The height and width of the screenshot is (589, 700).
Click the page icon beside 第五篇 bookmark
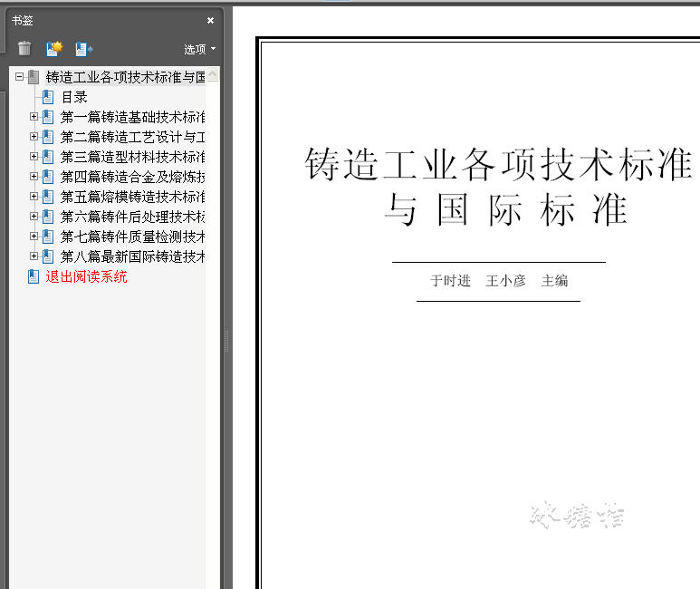tap(48, 197)
